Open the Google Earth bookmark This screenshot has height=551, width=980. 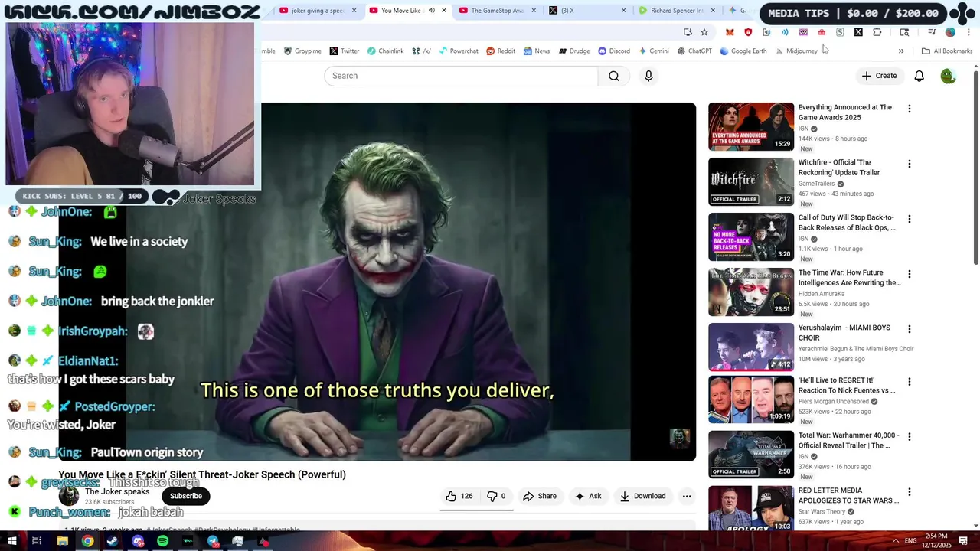click(743, 51)
